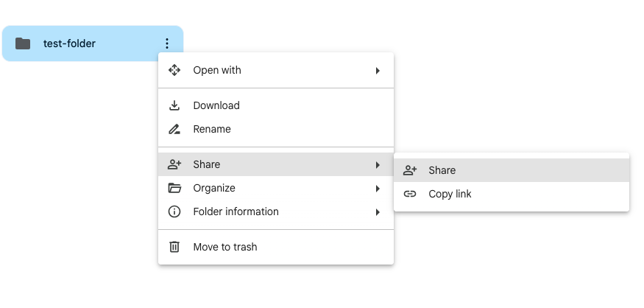Click the Open with move-arrows icon
The height and width of the screenshot is (308, 644).
pos(174,70)
